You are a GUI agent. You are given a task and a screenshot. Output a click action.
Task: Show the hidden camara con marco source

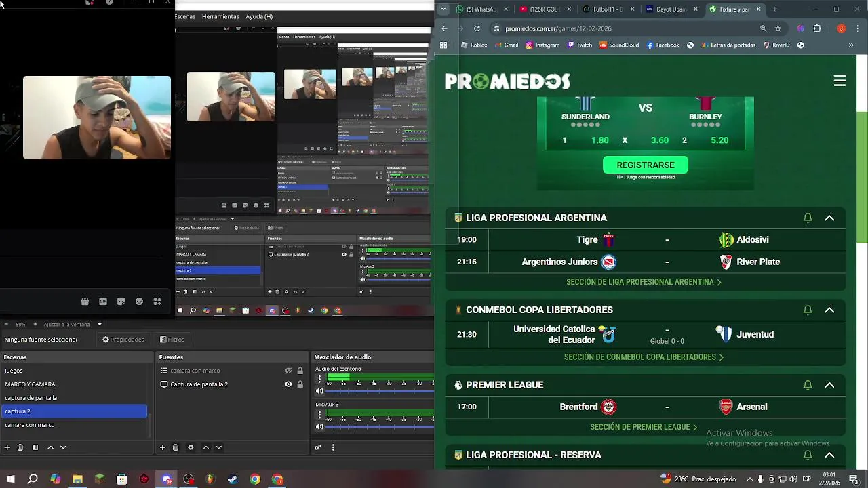pyautogui.click(x=288, y=371)
